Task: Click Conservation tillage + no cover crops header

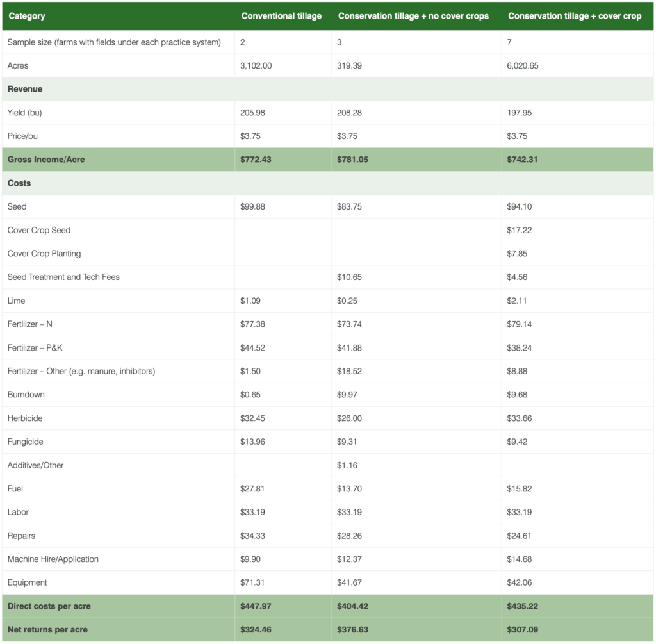Action: click(x=413, y=16)
